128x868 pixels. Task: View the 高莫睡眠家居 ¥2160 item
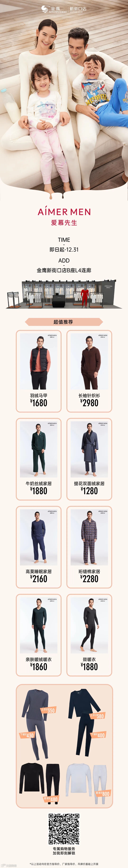39,547
